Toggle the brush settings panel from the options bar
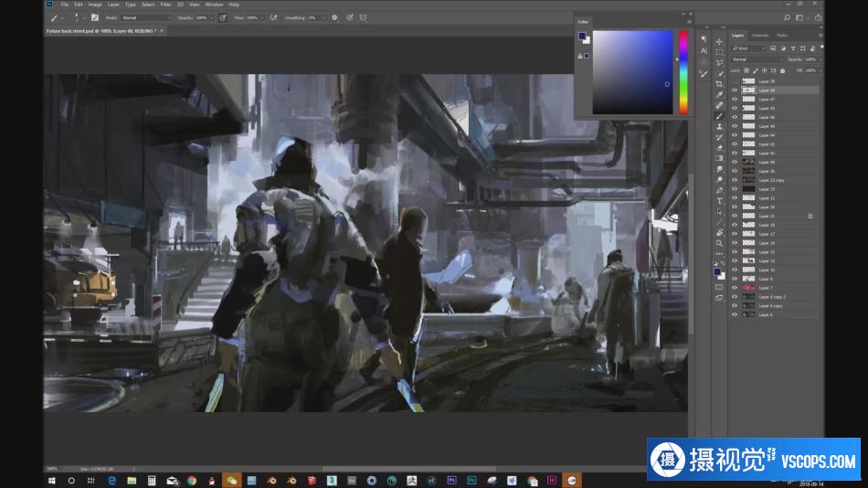868x488 pixels. tap(95, 17)
